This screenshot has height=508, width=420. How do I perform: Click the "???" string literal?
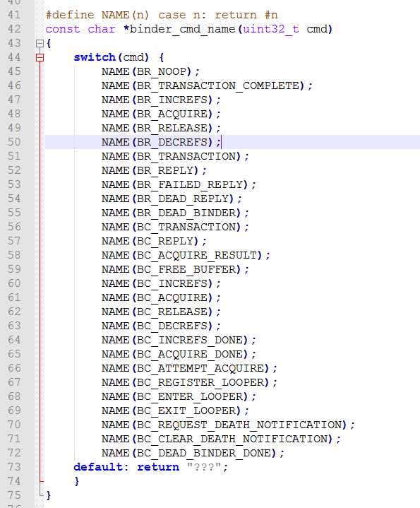tap(204, 467)
